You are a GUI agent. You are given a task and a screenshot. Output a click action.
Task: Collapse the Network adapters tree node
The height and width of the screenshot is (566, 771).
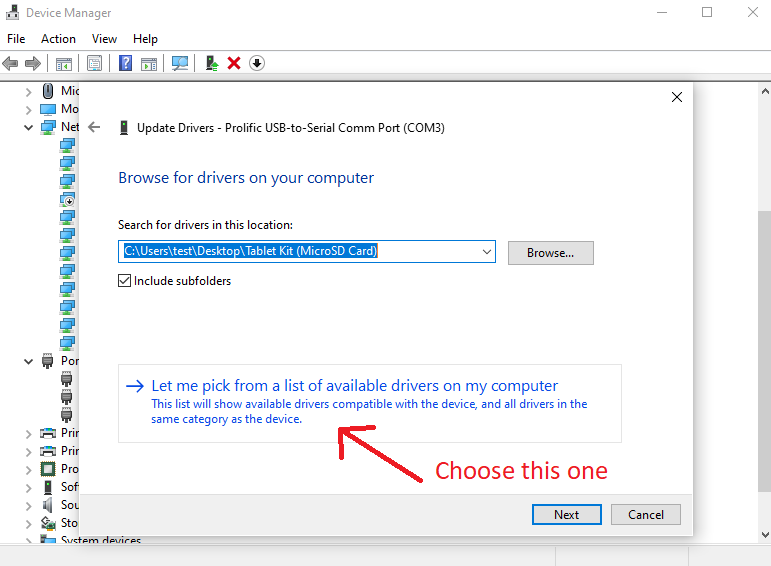[29, 127]
